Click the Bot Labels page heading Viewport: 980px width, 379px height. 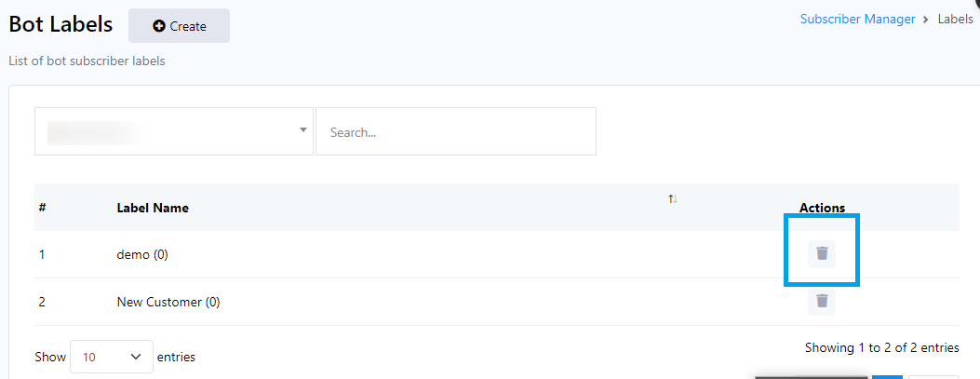coord(60,25)
